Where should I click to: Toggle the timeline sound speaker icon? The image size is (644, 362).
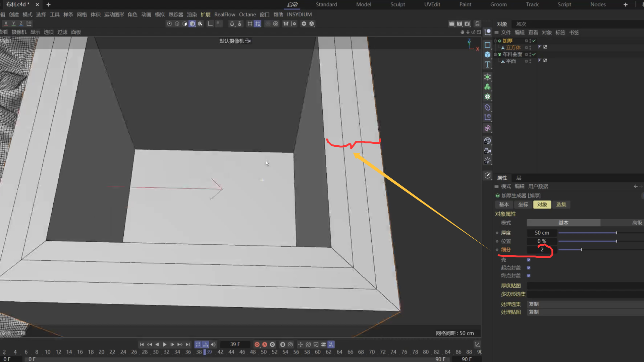[x=213, y=344]
